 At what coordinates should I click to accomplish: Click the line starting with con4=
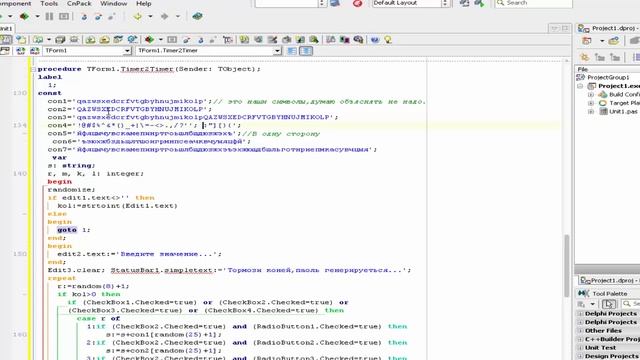[x=144, y=125]
